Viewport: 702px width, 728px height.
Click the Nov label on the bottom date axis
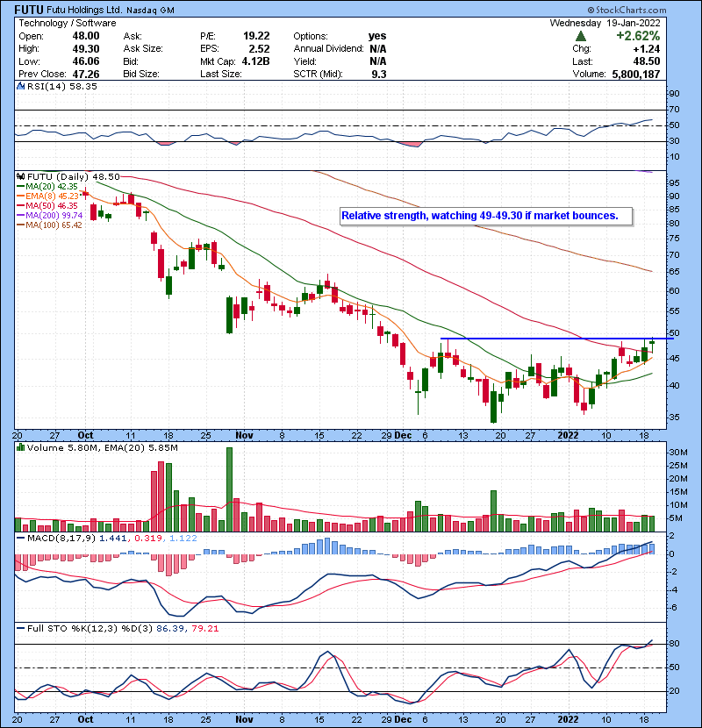(x=244, y=719)
